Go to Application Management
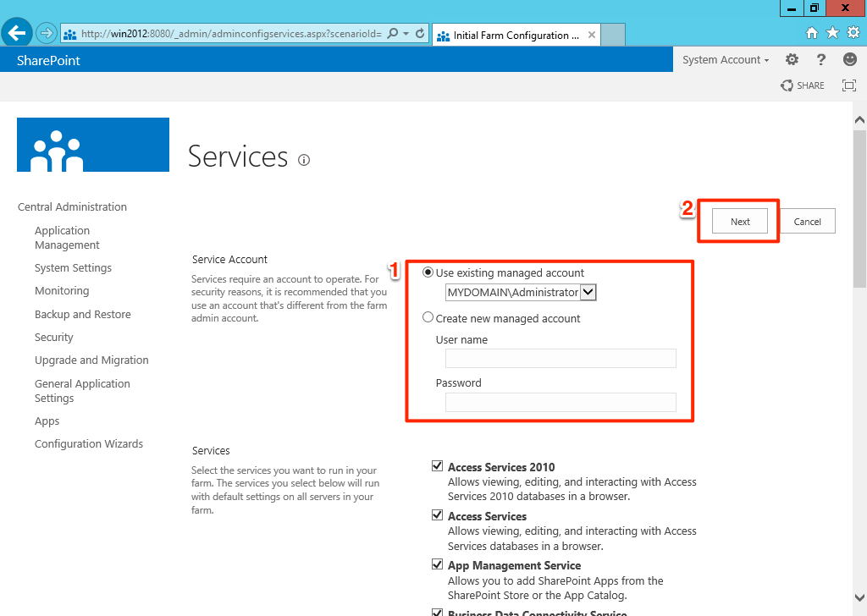The height and width of the screenshot is (616, 867). (67, 238)
